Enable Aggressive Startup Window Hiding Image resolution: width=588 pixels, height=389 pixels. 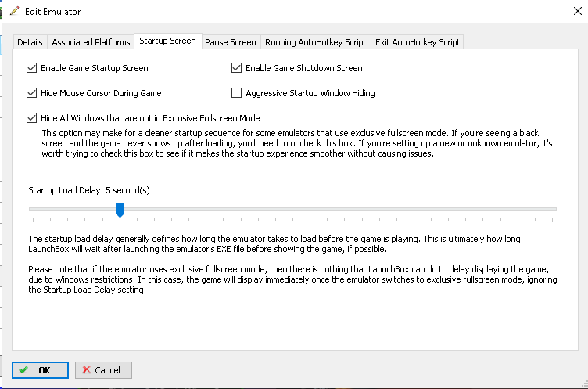tap(236, 93)
